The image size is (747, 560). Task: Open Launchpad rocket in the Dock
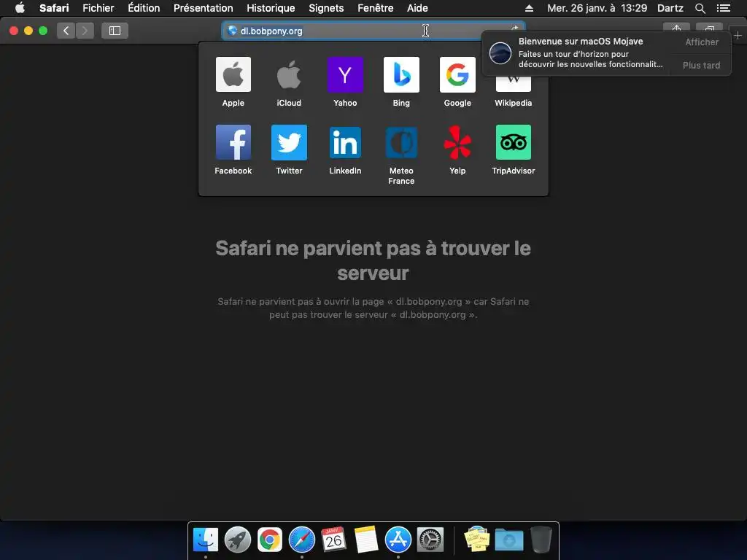[x=237, y=540]
